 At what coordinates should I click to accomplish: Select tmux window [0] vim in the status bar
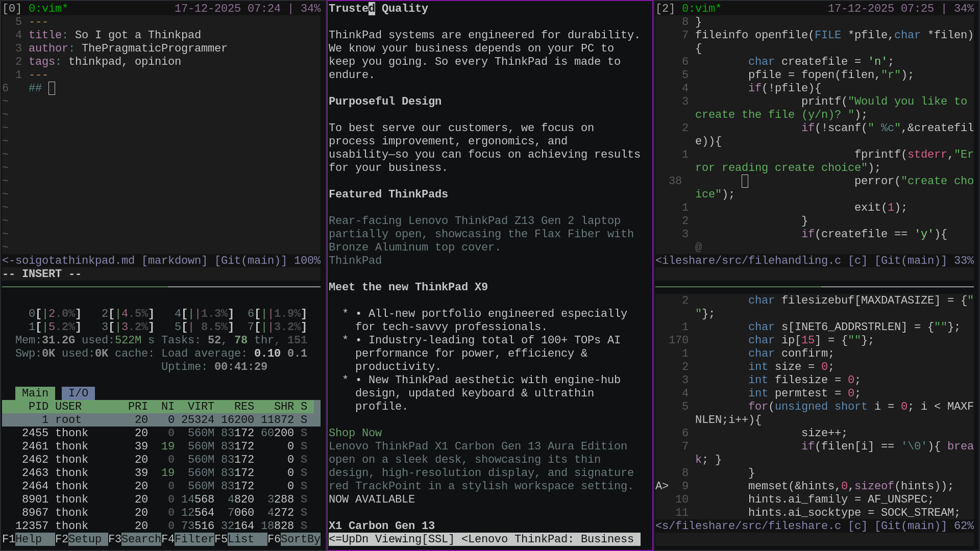(31, 8)
